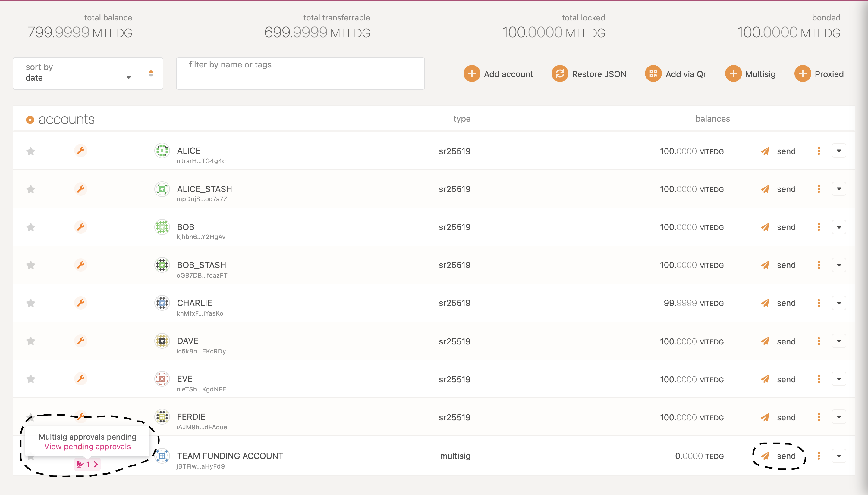
Task: Expand ALICE_STASH balance details arrow
Action: click(839, 189)
